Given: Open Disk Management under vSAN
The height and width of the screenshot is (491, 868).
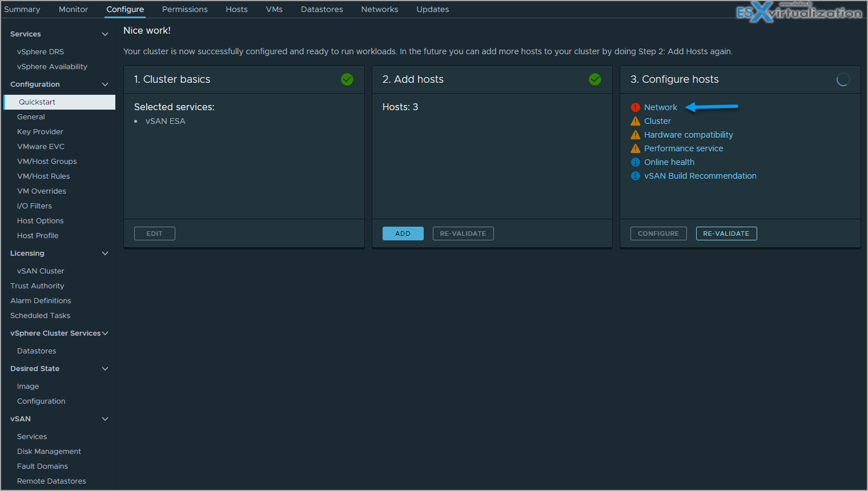Looking at the screenshot, I should tap(49, 452).
